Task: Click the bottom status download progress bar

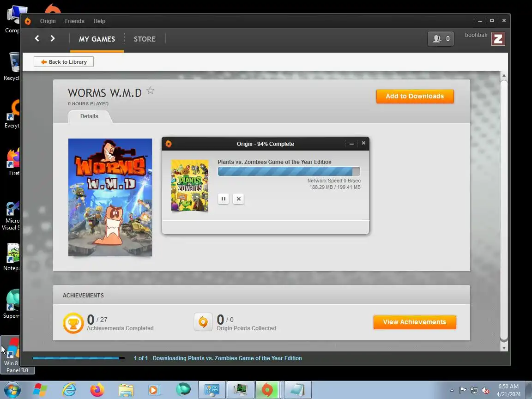Action: [x=79, y=358]
